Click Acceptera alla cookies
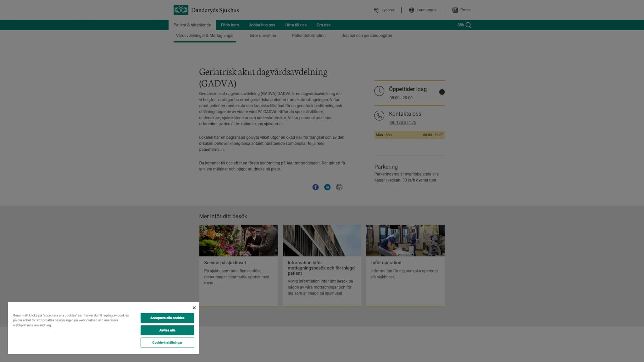This screenshot has height=362, width=644. tap(167, 318)
